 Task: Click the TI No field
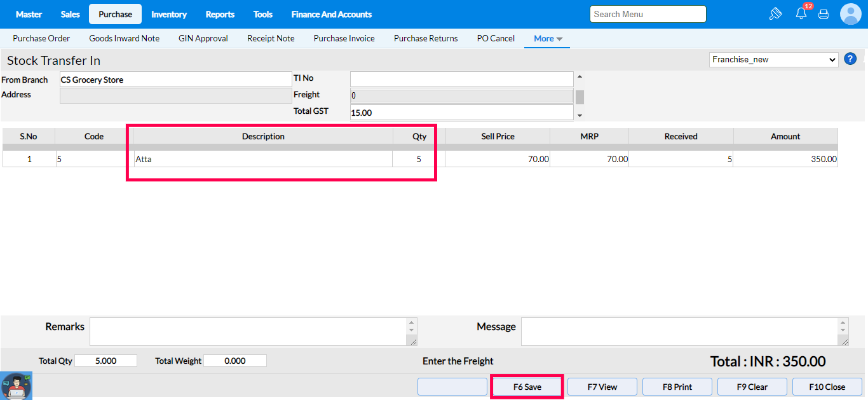462,79
